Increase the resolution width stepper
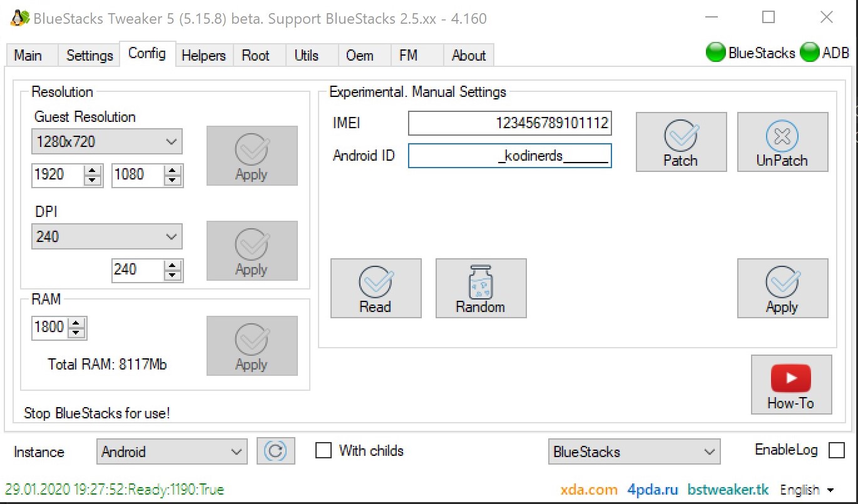The height and width of the screenshot is (504, 858). coord(93,170)
